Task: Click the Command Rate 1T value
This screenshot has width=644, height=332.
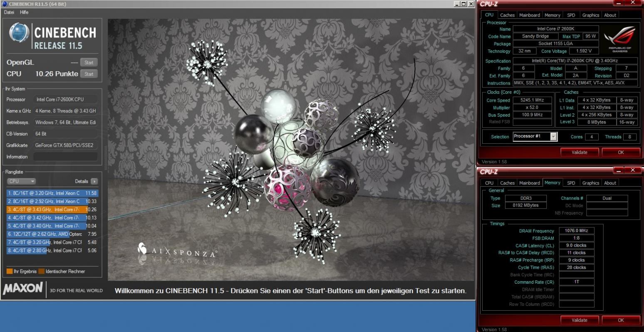Action: coord(577,282)
